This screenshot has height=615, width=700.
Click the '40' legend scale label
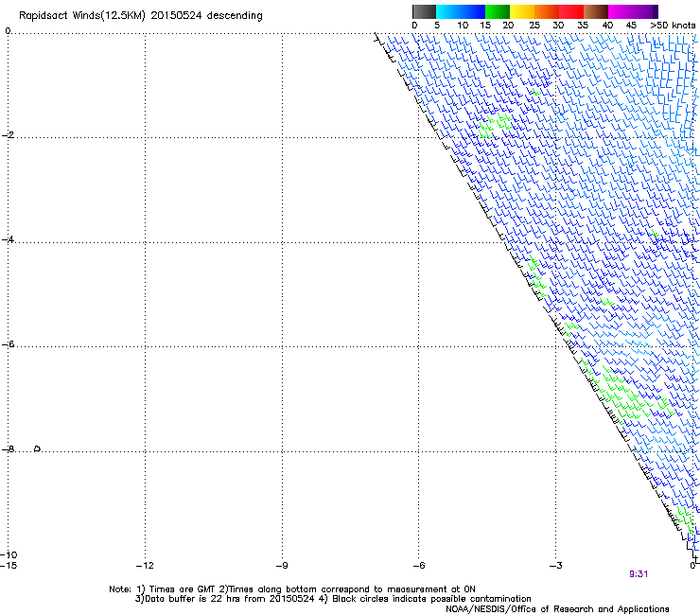coord(607,26)
